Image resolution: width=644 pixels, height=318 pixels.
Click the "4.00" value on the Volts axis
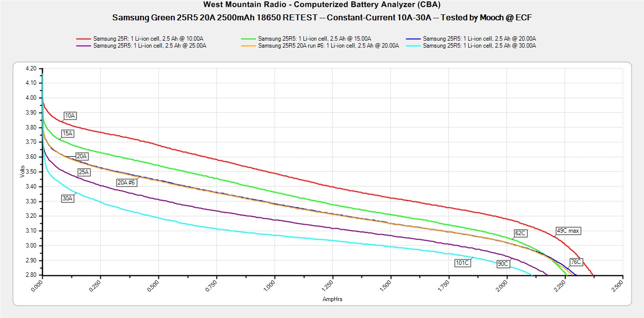[30, 98]
